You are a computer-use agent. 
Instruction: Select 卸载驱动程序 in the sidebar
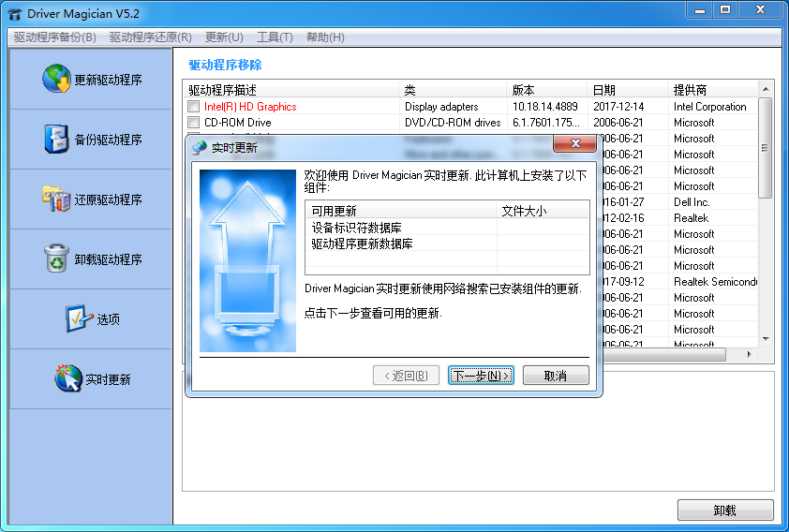91,259
